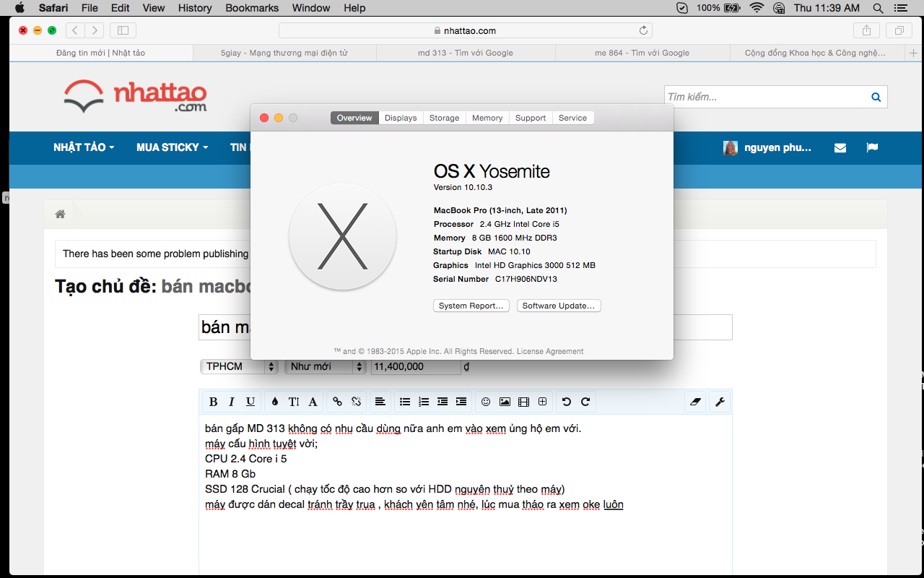Image resolution: width=924 pixels, height=578 pixels.
Task: Show all tabs in Safari
Action: click(x=899, y=30)
